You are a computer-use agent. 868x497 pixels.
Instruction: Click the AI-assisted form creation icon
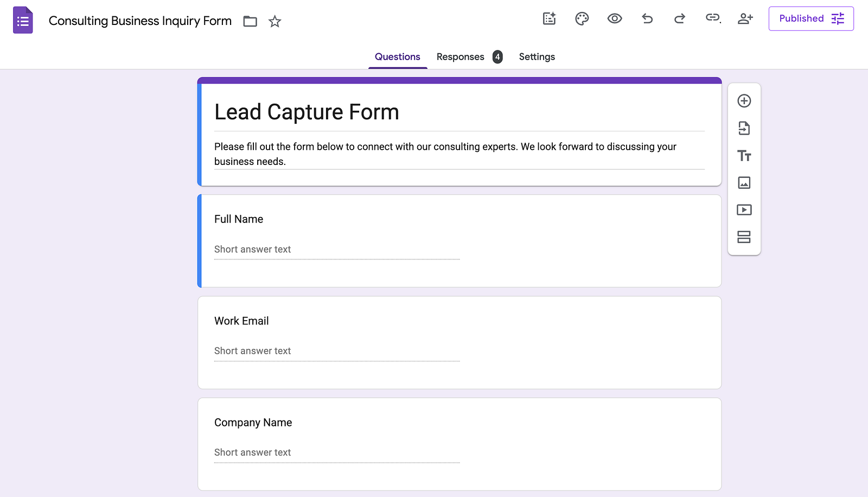click(549, 18)
